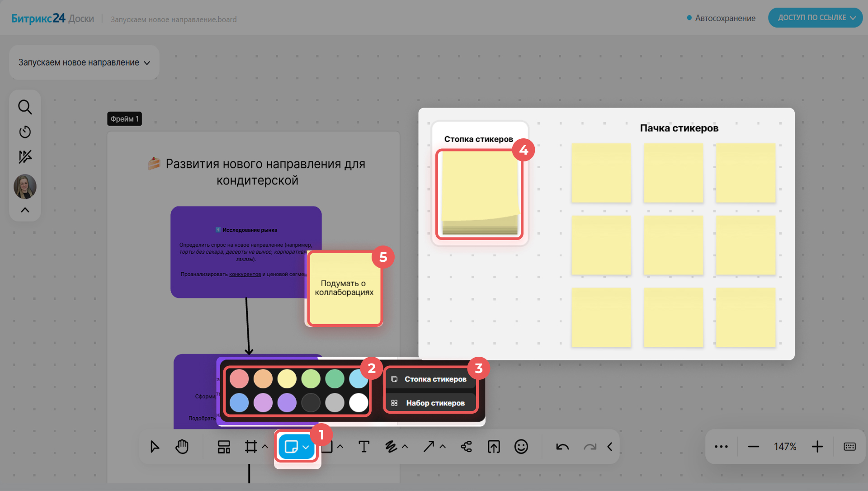Expand sticker tool options chevron
This screenshot has height=491, width=868.
point(306,447)
